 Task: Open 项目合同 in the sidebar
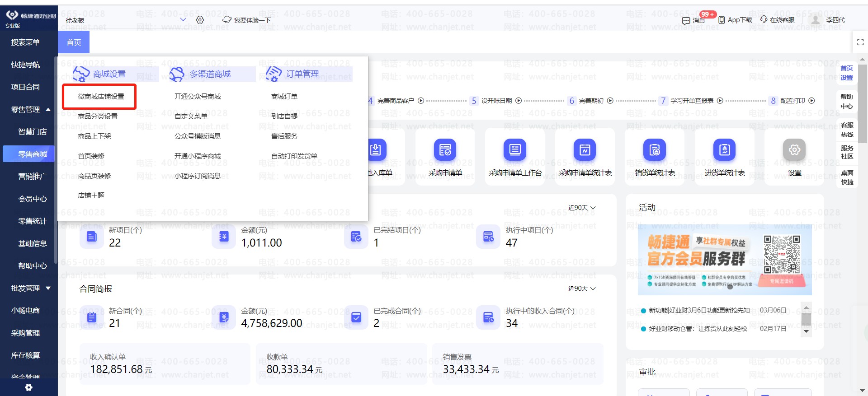[26, 87]
